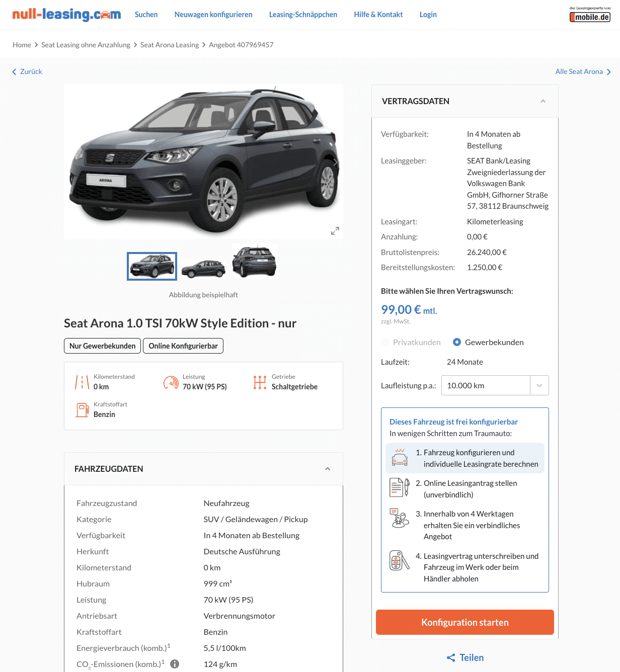The width and height of the screenshot is (620, 672).
Task: Open Neuwagen konfigurieren in navigation
Action: point(213,15)
